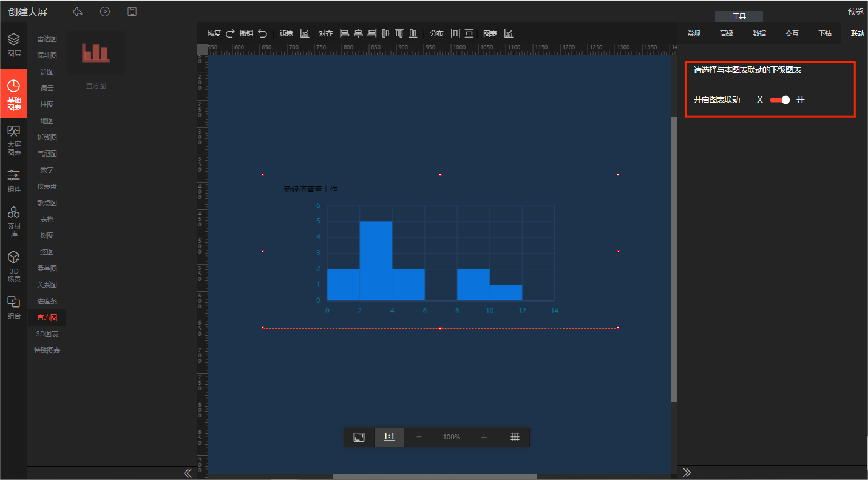This screenshot has width=868, height=480.
Task: Open the 3D场景 sidebar section
Action: coord(13,266)
